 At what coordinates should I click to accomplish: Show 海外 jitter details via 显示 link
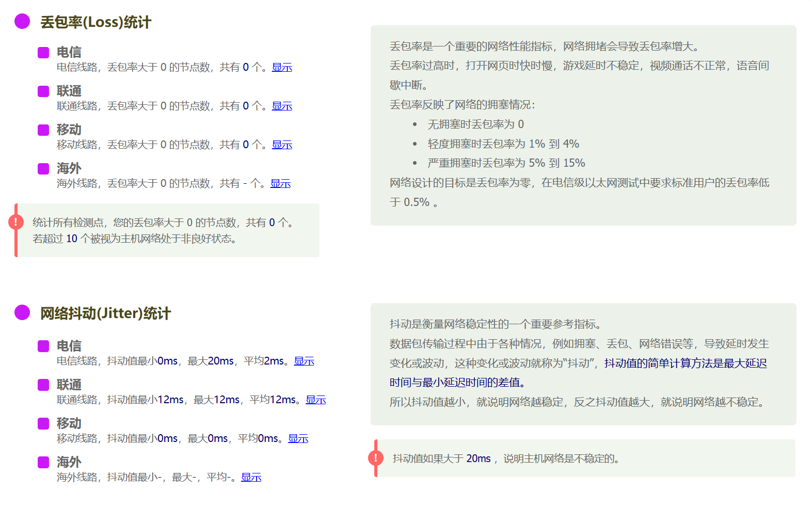pos(251,477)
